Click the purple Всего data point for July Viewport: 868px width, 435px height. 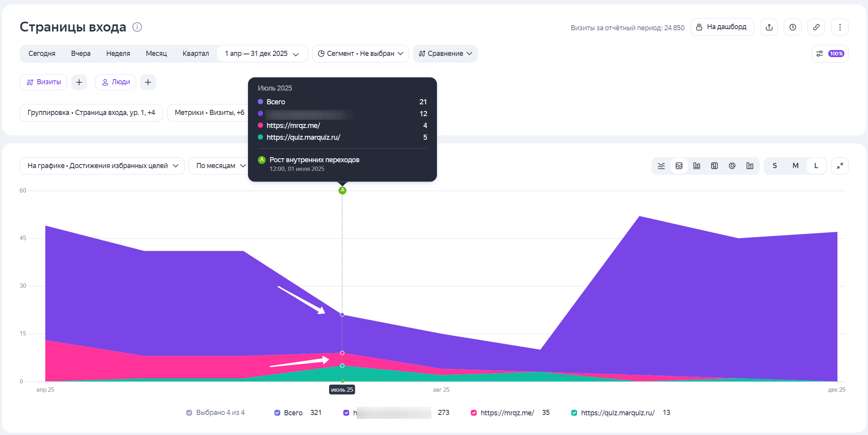click(342, 315)
